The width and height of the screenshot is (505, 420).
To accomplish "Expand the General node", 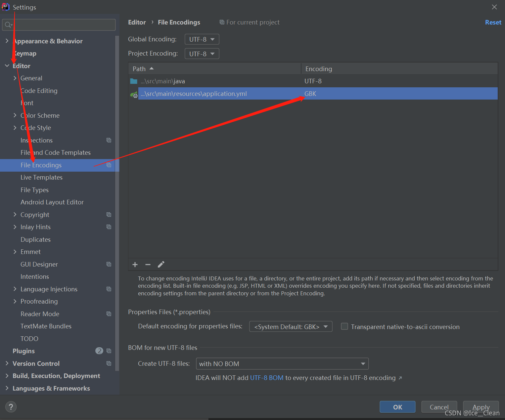I will click(15, 78).
